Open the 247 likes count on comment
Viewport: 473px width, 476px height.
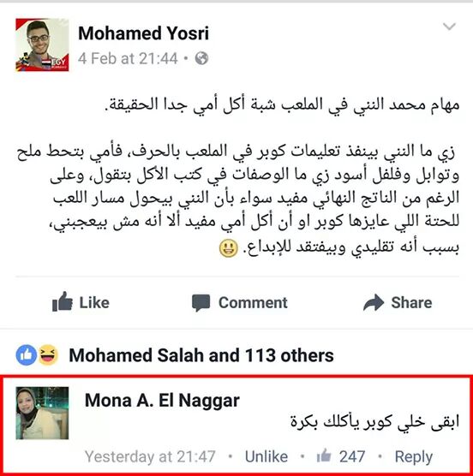coord(352,456)
